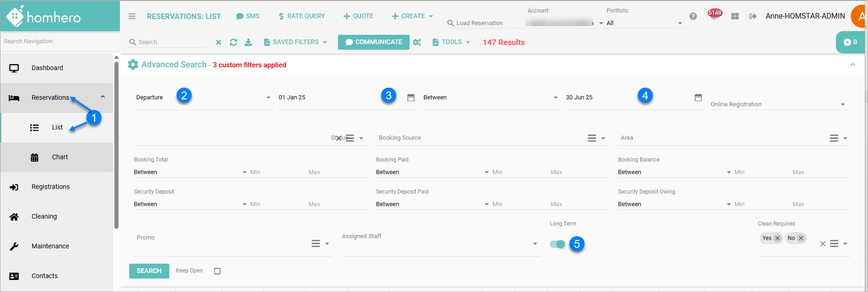The width and height of the screenshot is (868, 292).
Task: Select Chart under Reservations
Action: [x=60, y=157]
